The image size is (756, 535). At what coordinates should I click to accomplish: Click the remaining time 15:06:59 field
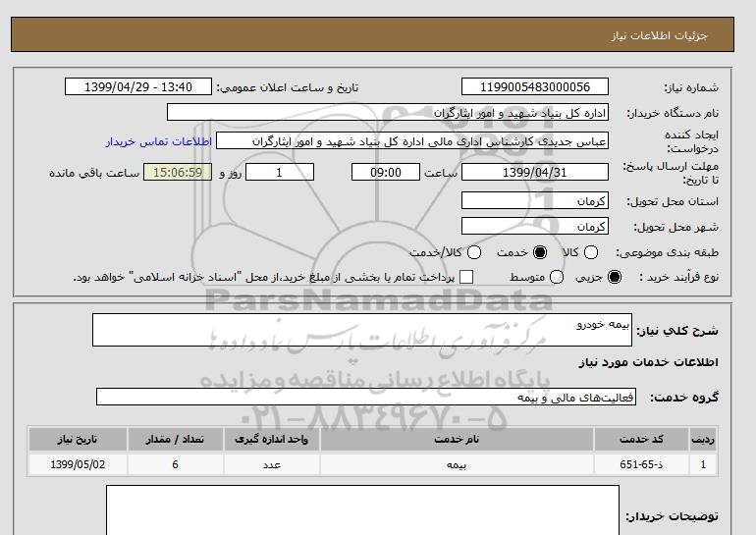coord(178,172)
